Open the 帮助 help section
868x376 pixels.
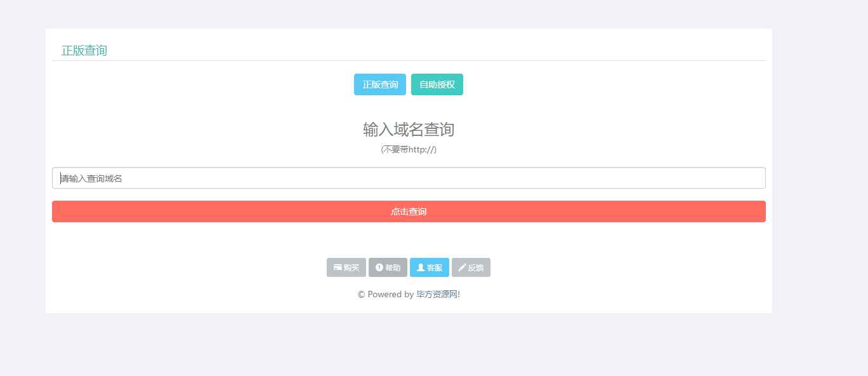coord(388,267)
